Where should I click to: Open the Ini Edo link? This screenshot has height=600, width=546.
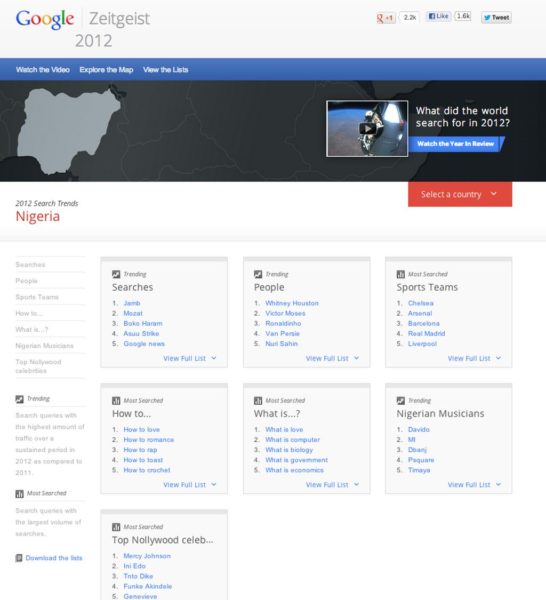(x=134, y=566)
